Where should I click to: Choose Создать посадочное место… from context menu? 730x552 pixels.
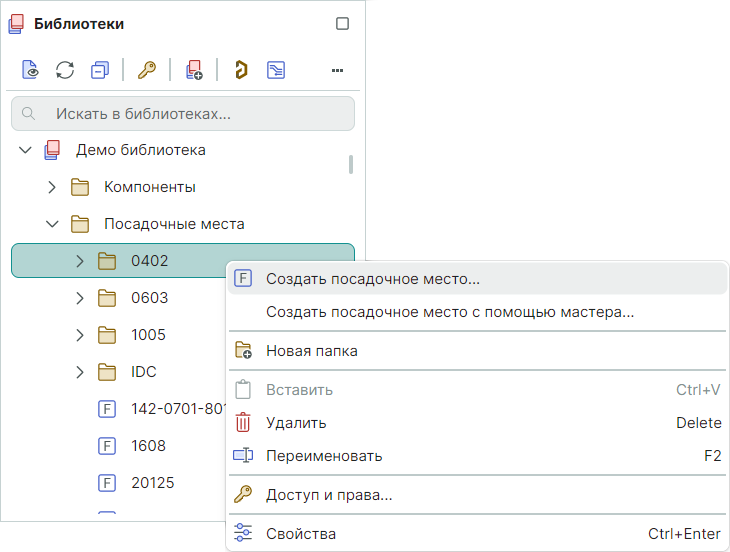(372, 279)
